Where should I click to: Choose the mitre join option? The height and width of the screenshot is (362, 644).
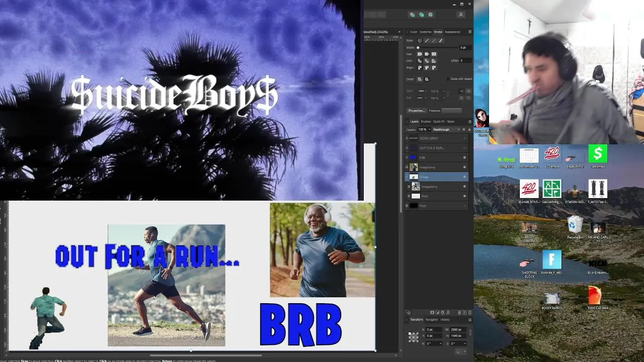[434, 61]
